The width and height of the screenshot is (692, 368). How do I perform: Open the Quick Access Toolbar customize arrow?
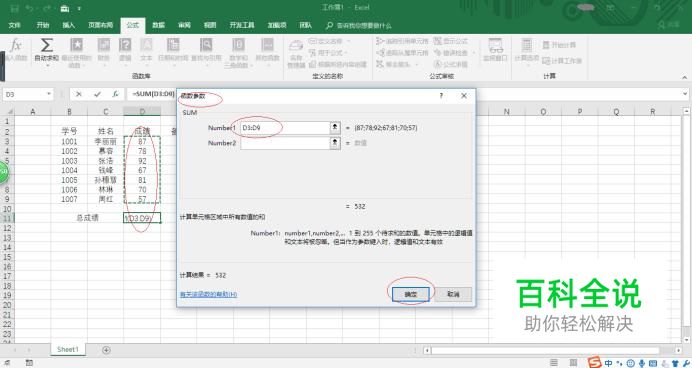[x=79, y=8]
